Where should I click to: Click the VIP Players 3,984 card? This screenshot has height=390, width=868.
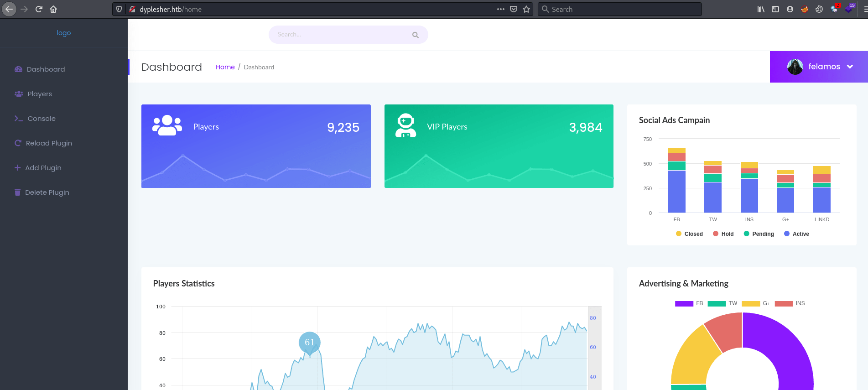[499, 146]
